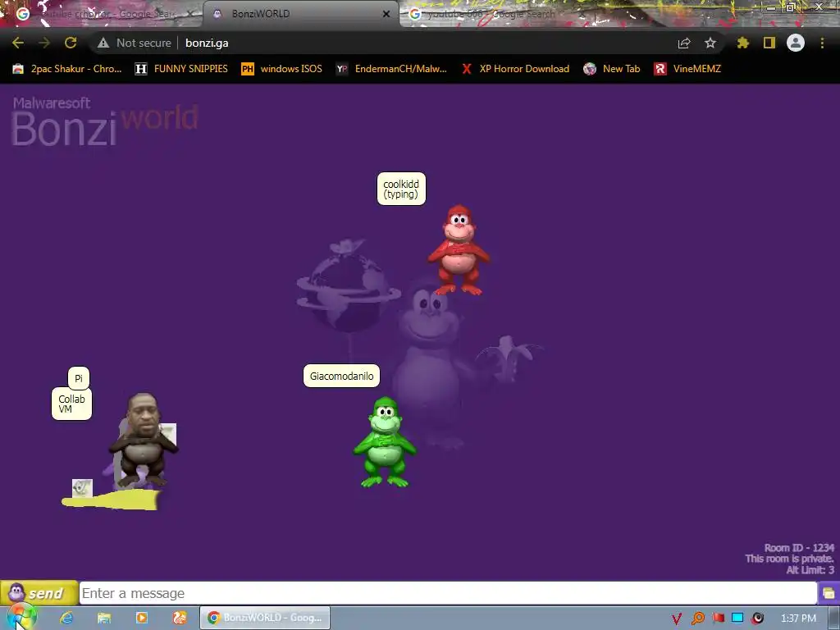Open the EndermanCH/Malw... bookmark
840x630 pixels.
[x=391, y=69]
